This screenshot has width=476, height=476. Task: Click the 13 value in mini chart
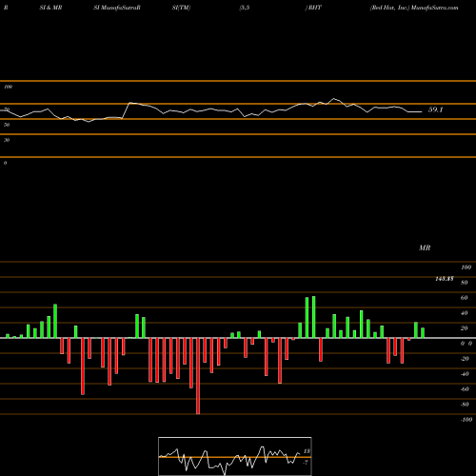point(307,451)
